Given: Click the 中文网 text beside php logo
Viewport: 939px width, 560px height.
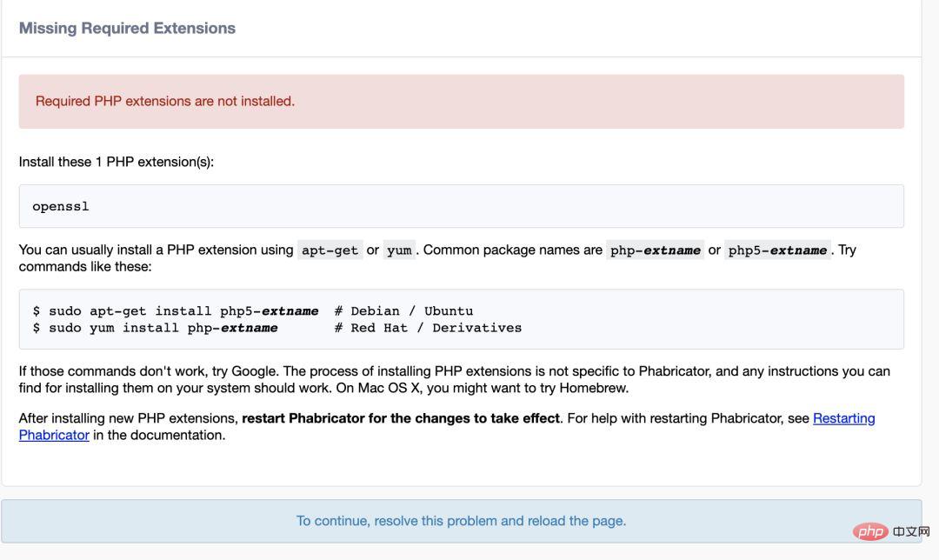Looking at the screenshot, I should [x=911, y=531].
